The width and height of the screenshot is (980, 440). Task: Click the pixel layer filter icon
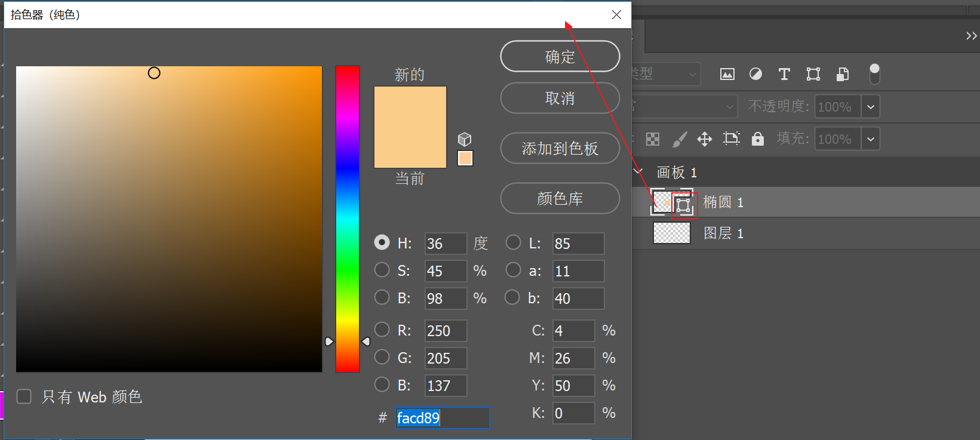727,74
